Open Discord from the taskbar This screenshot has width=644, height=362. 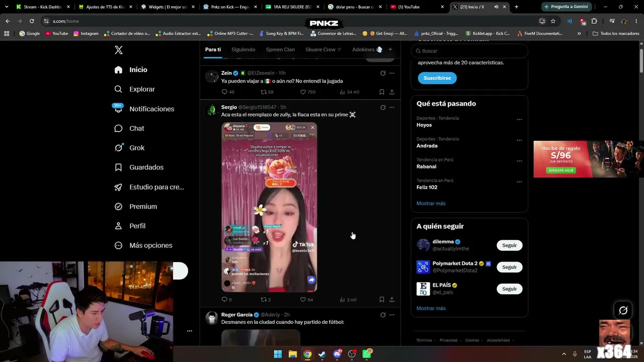(337, 354)
